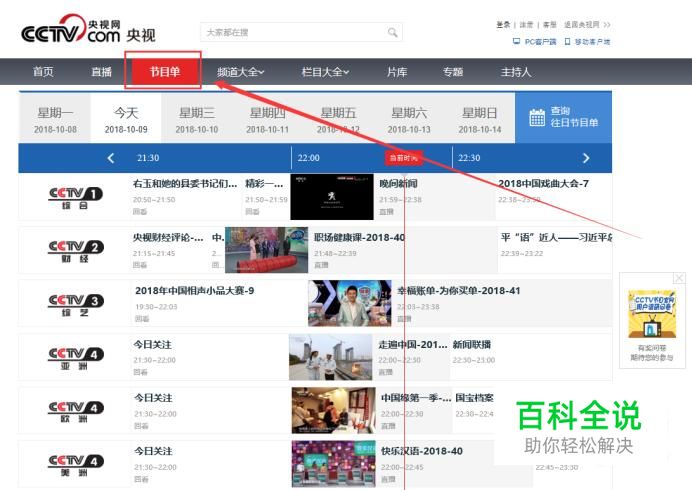Click the CCTV4 亚洲 channel logo

75,358
